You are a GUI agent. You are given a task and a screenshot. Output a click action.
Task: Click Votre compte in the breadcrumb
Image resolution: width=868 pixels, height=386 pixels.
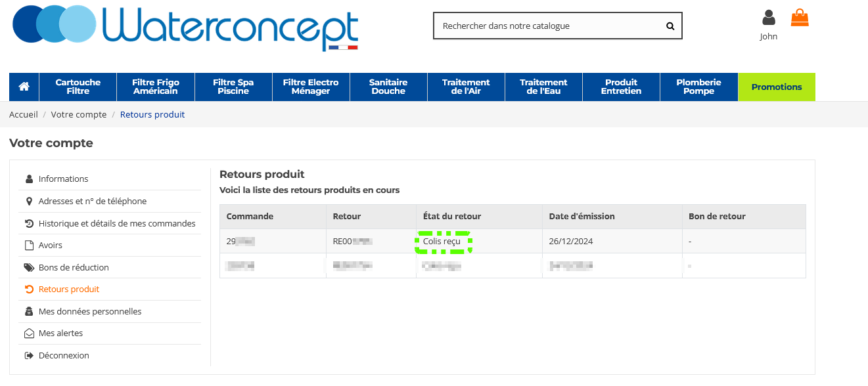[78, 115]
